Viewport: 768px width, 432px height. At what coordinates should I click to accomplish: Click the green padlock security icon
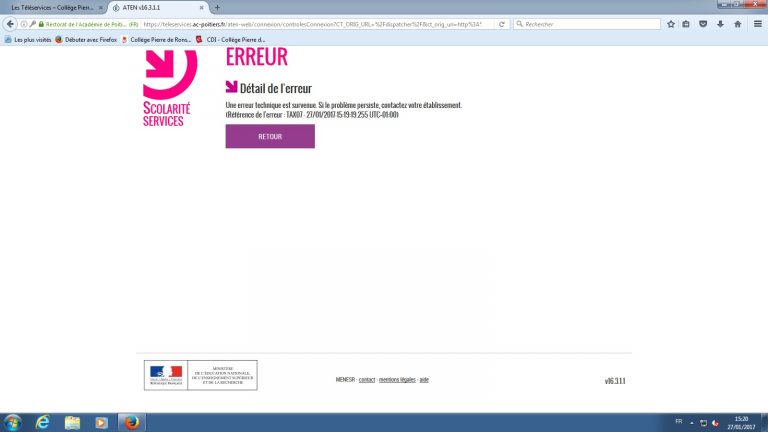click(41, 24)
